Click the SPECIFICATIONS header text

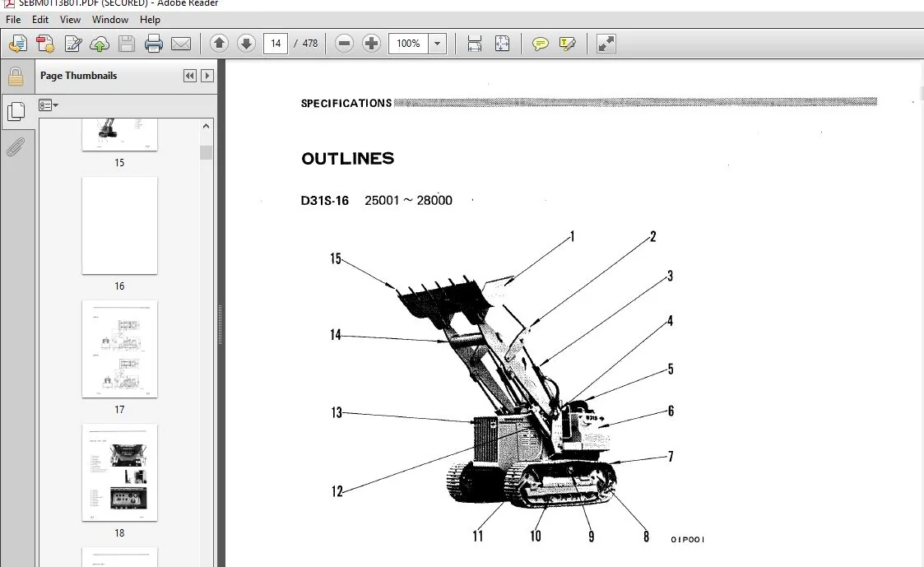(346, 103)
